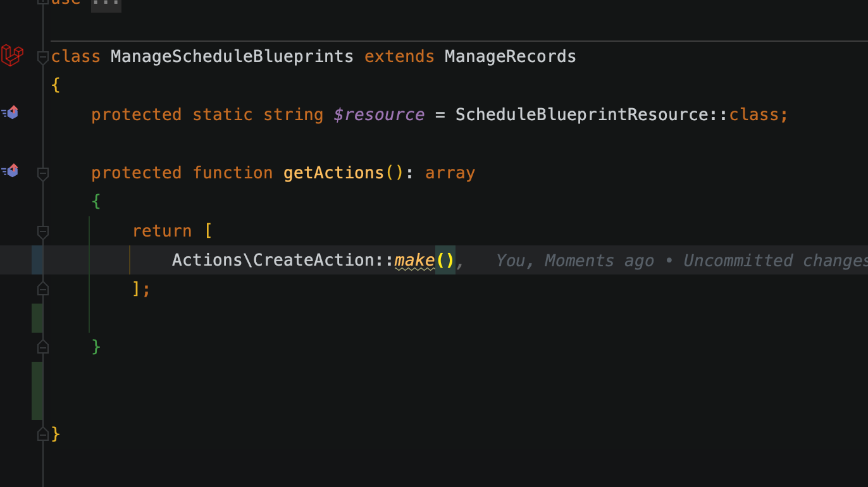Viewport: 868px width, 487px height.
Task: Click the underlined make method call
Action: pyautogui.click(x=414, y=260)
